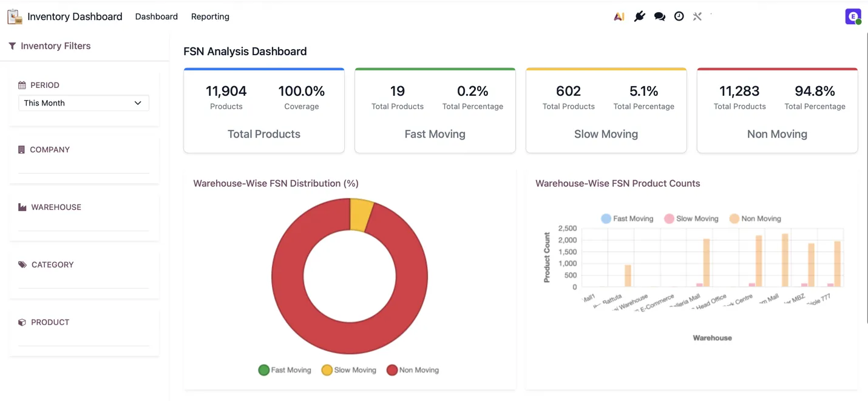Open the Dashboard menu item
Viewport: 868px width, 401px height.
coord(157,17)
